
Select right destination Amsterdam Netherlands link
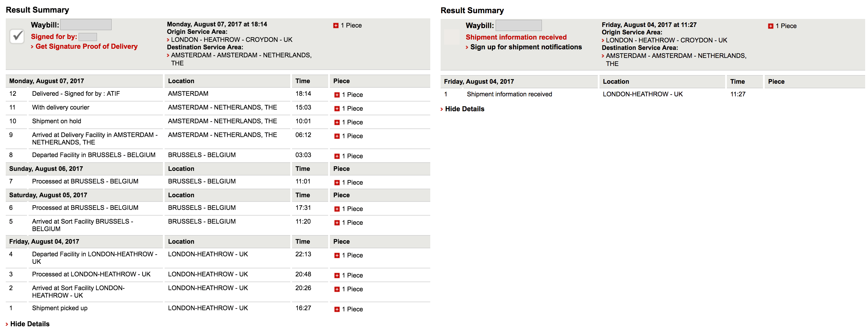click(676, 56)
